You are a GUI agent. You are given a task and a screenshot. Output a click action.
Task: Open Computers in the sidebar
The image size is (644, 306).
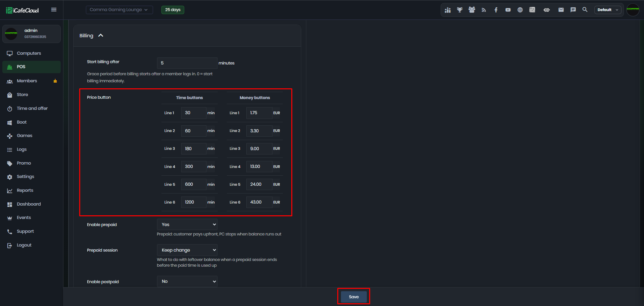pyautogui.click(x=32, y=53)
